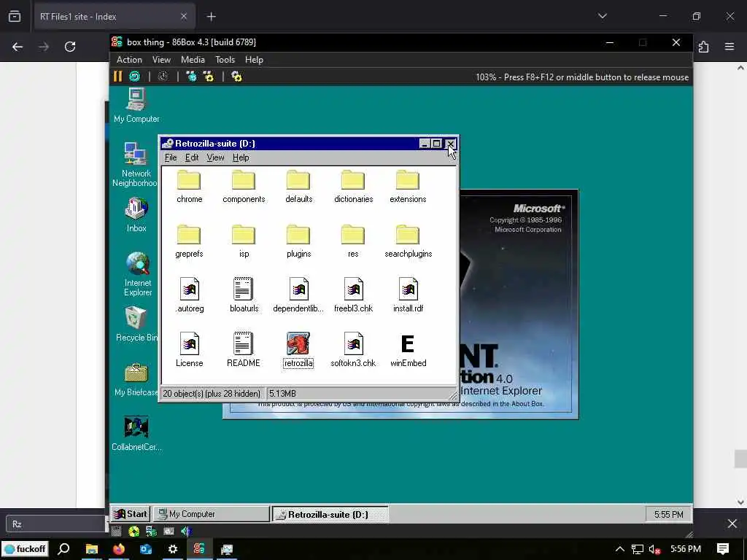Select the freebl3.chk file
Viewport: 747px width, 560px height.
tap(353, 296)
